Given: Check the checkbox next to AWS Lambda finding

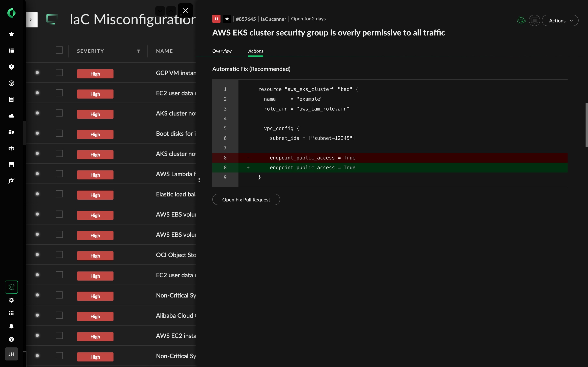Looking at the screenshot, I should 59,174.
